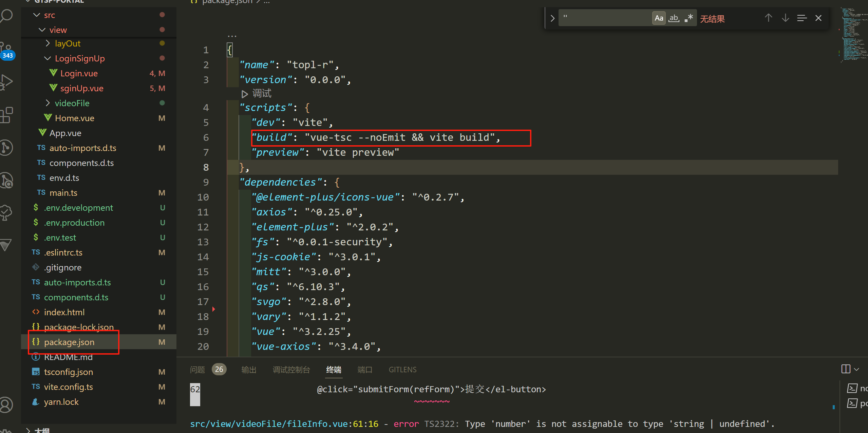Toggle Match Whole Word option

[674, 18]
